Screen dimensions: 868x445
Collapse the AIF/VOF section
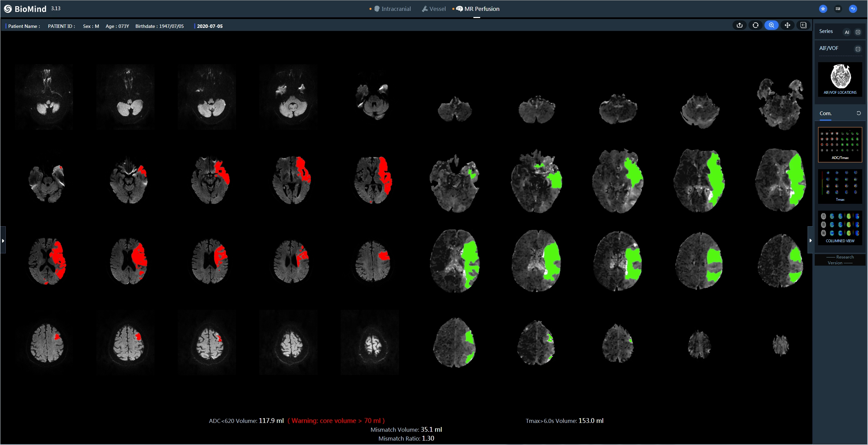pos(858,49)
